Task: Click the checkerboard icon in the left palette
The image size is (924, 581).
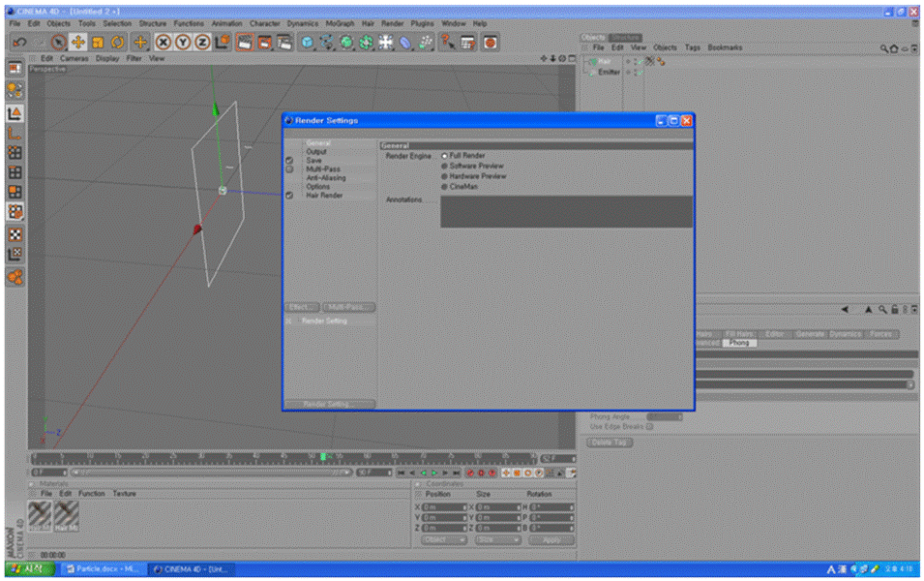Action: [x=15, y=234]
